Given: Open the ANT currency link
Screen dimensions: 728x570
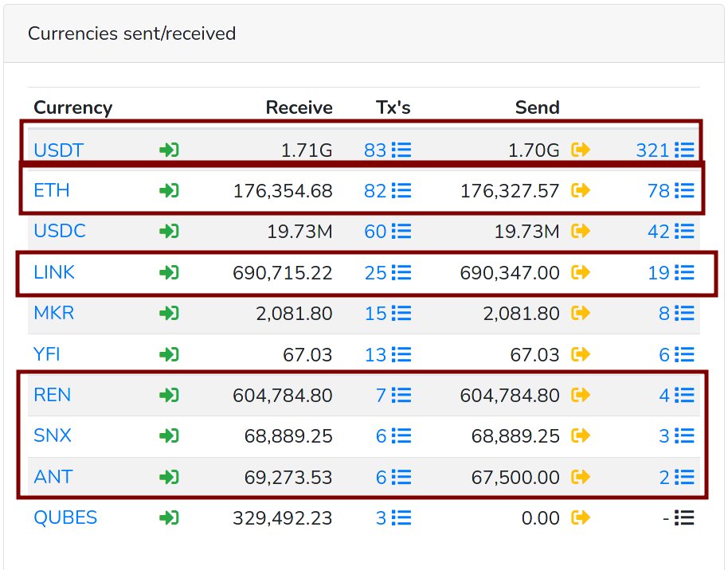Looking at the screenshot, I should click(x=53, y=477).
